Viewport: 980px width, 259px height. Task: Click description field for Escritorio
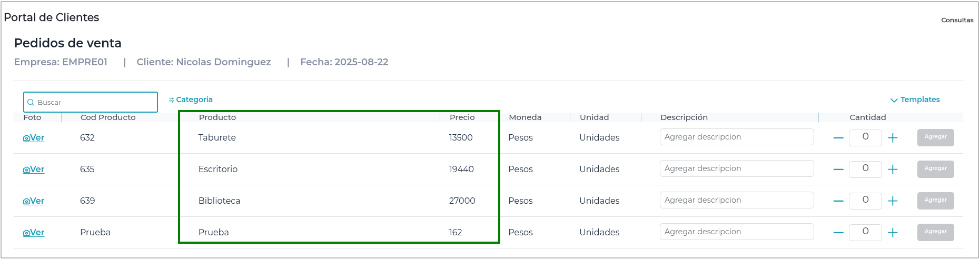pyautogui.click(x=736, y=168)
